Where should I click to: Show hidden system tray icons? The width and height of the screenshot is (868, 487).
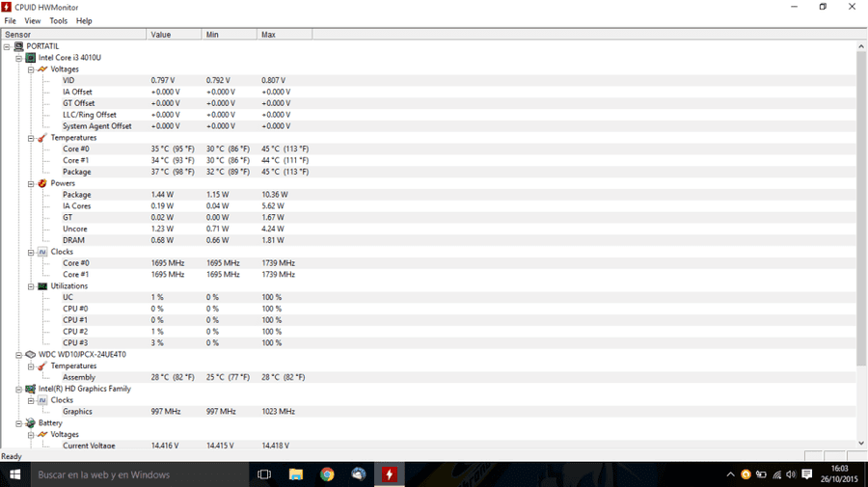coord(731,474)
